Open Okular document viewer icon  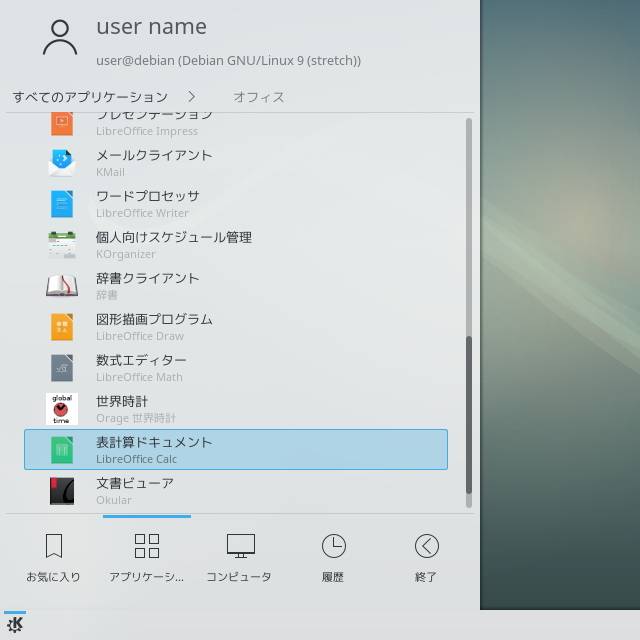pyautogui.click(x=62, y=491)
